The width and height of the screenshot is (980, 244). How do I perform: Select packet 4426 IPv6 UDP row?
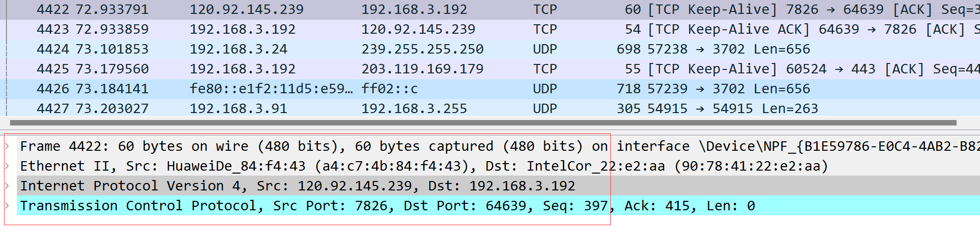490,89
